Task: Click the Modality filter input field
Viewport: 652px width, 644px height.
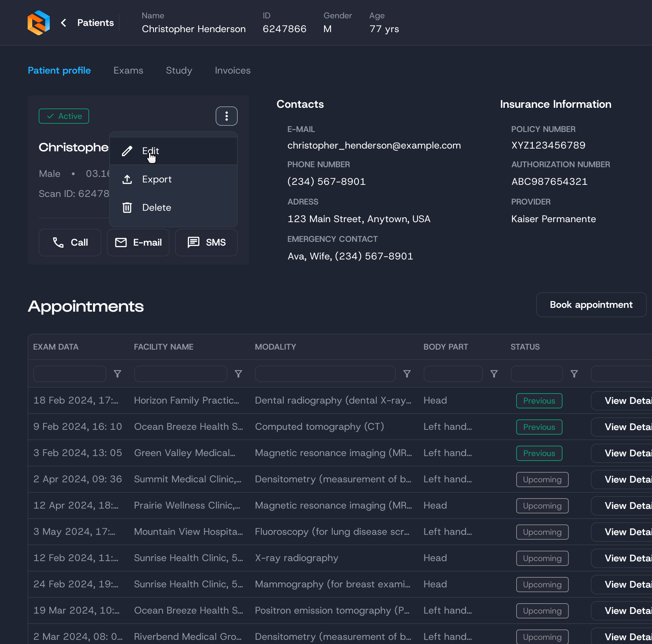Action: point(325,374)
